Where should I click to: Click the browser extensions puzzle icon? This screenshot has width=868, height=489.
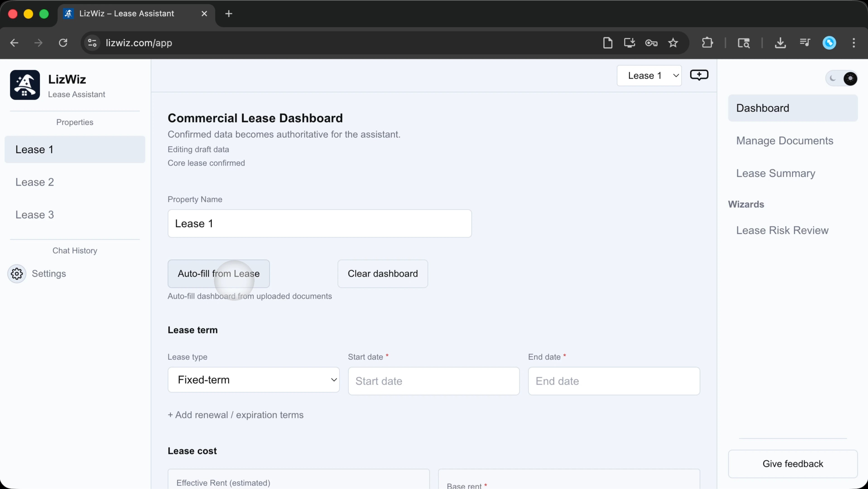pyautogui.click(x=707, y=43)
